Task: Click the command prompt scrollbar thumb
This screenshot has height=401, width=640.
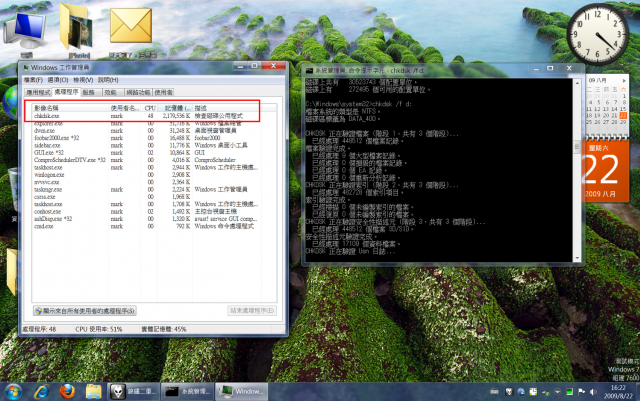Action: 577,146
